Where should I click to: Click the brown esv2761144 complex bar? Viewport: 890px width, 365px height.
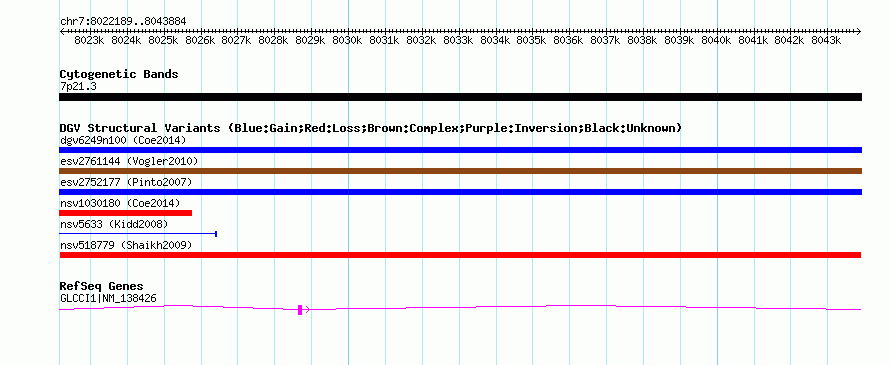(x=460, y=171)
